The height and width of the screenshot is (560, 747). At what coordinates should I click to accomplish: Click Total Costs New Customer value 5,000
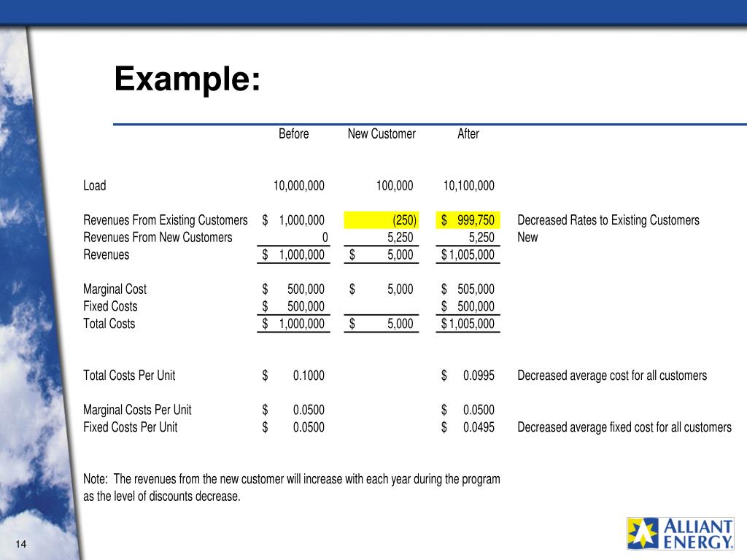pos(382,324)
